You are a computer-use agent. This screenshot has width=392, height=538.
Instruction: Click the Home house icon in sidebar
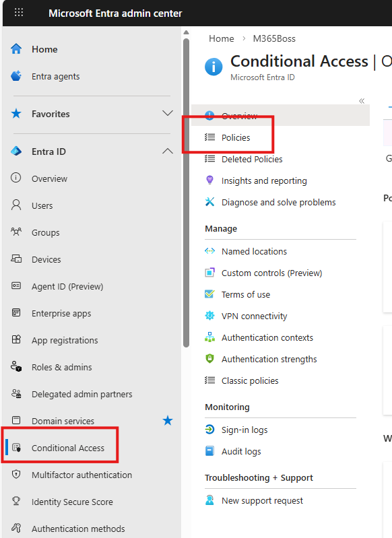[16, 48]
